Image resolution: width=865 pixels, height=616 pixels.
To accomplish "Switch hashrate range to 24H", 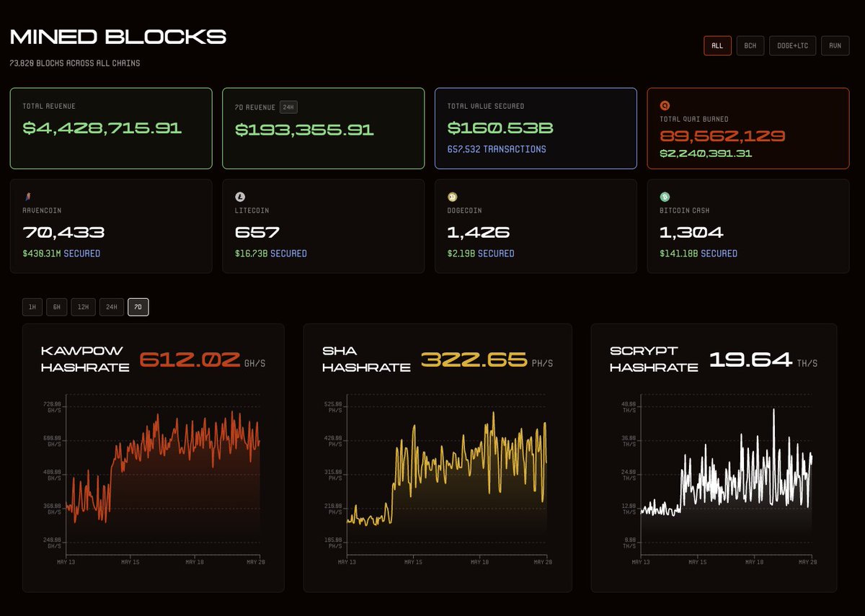I will [x=112, y=307].
